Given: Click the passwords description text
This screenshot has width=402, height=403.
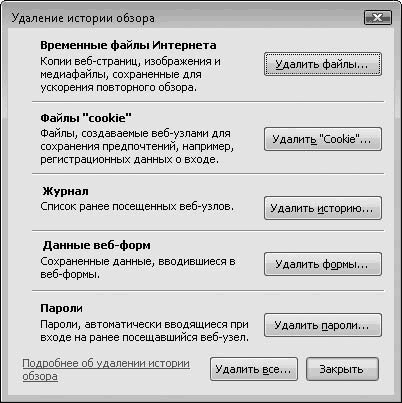Looking at the screenshot, I should [x=145, y=331].
